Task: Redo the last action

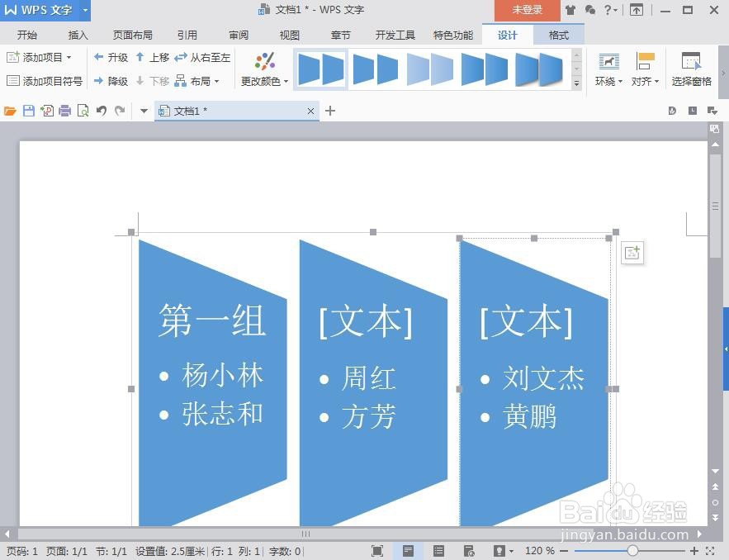Action: [x=120, y=111]
